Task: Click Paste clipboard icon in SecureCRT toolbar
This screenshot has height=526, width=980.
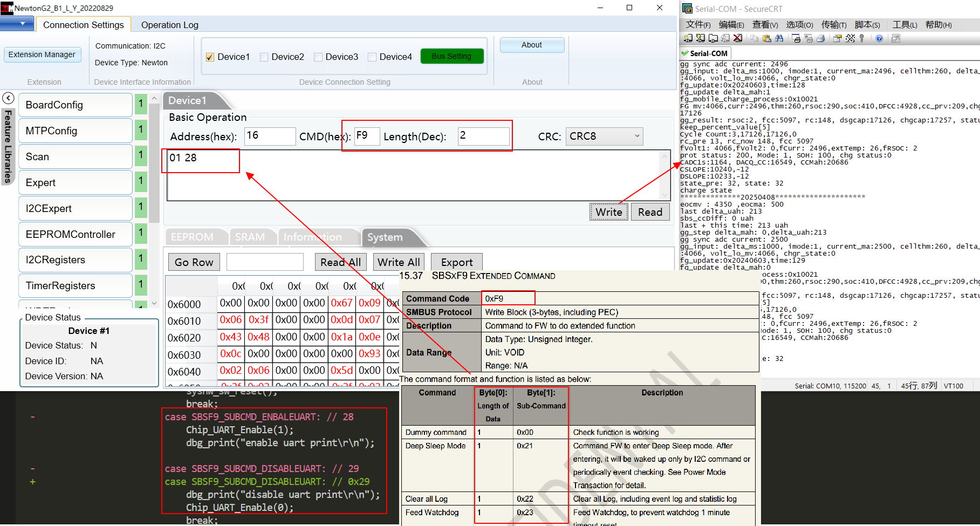Action: point(767,38)
